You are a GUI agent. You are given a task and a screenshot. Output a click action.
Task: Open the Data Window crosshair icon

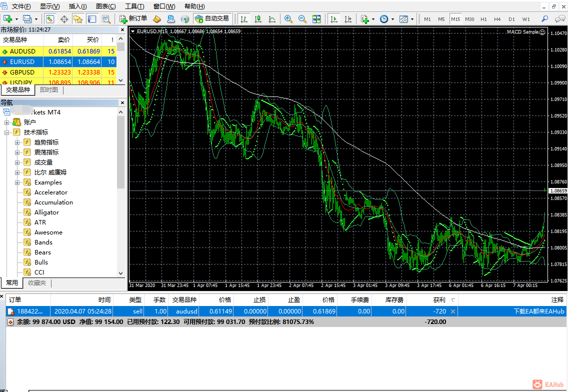pos(64,19)
